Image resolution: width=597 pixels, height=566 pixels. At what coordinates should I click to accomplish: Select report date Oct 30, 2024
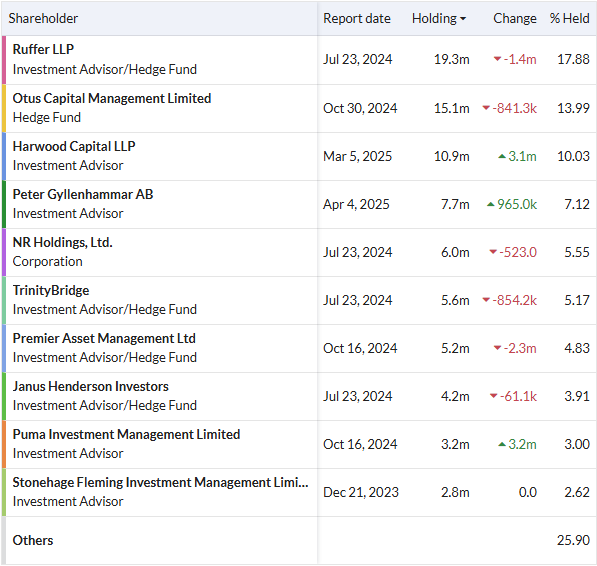(360, 108)
